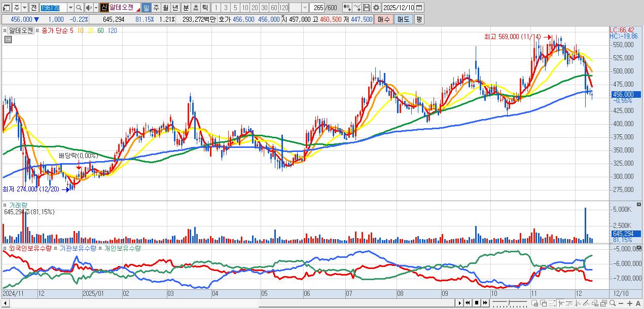Click the add line indicator icon

tap(357, 8)
